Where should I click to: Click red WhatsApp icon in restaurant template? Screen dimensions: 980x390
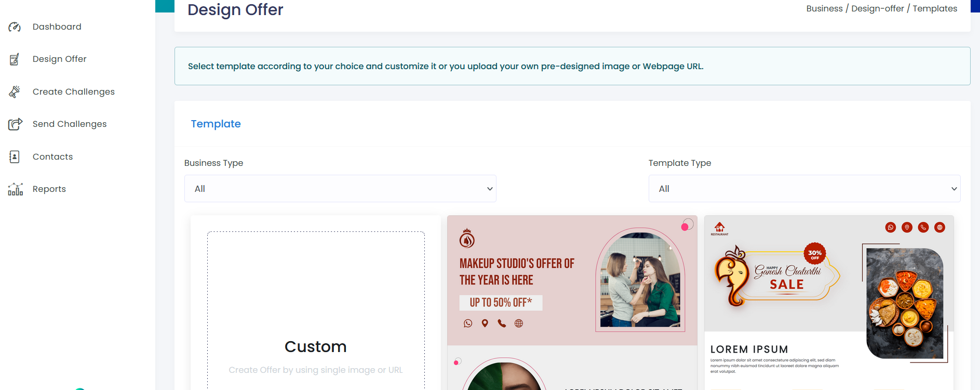(x=891, y=227)
